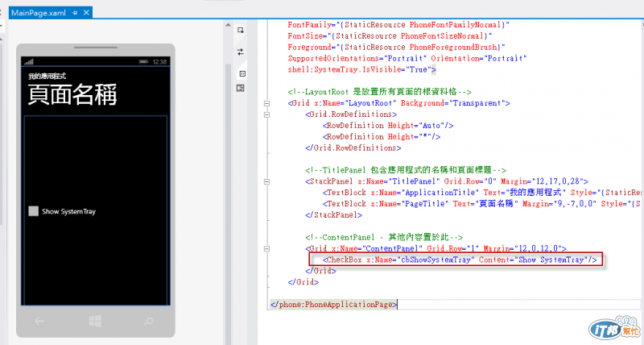Select the 我的應用程式 application title in the designer

click(47, 76)
